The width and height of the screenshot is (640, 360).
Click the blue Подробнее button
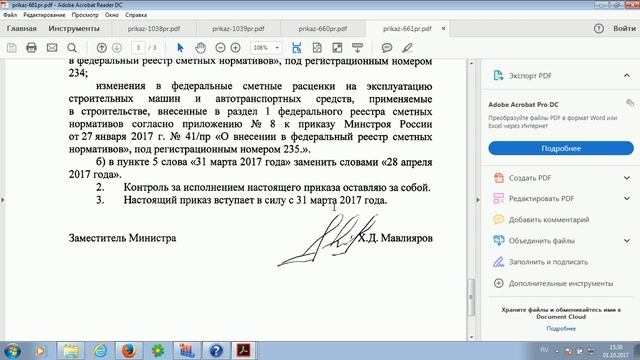(x=561, y=148)
